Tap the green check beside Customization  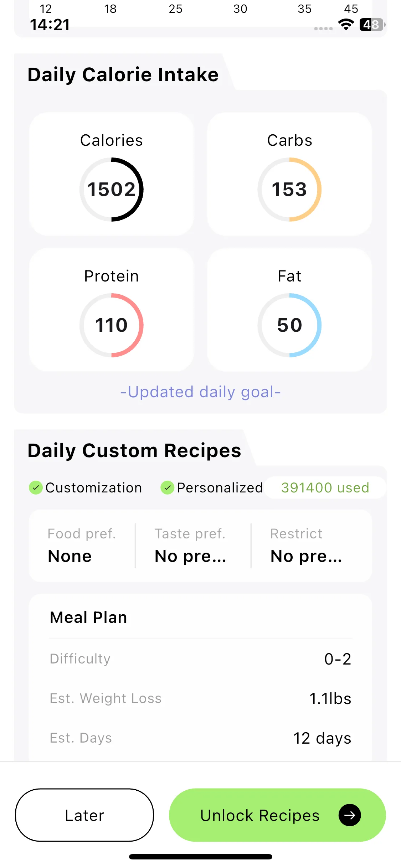[x=36, y=487]
